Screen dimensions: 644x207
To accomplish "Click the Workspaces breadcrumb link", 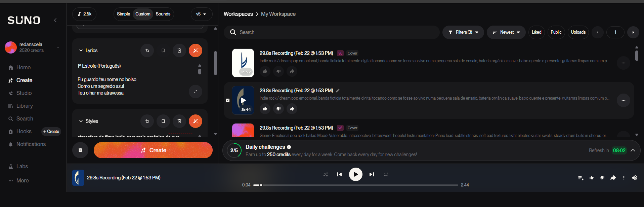I will point(238,14).
